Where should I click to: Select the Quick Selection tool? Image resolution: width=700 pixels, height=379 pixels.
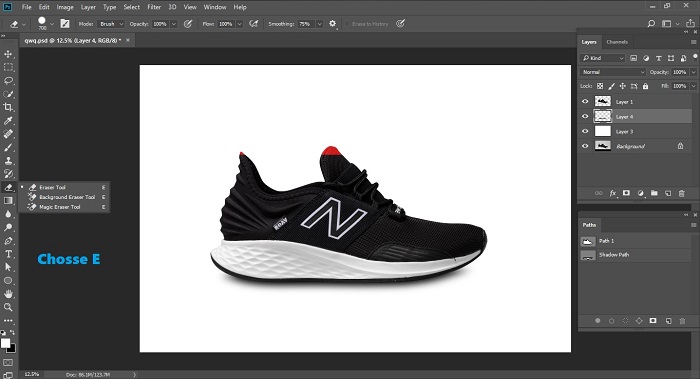[8, 94]
